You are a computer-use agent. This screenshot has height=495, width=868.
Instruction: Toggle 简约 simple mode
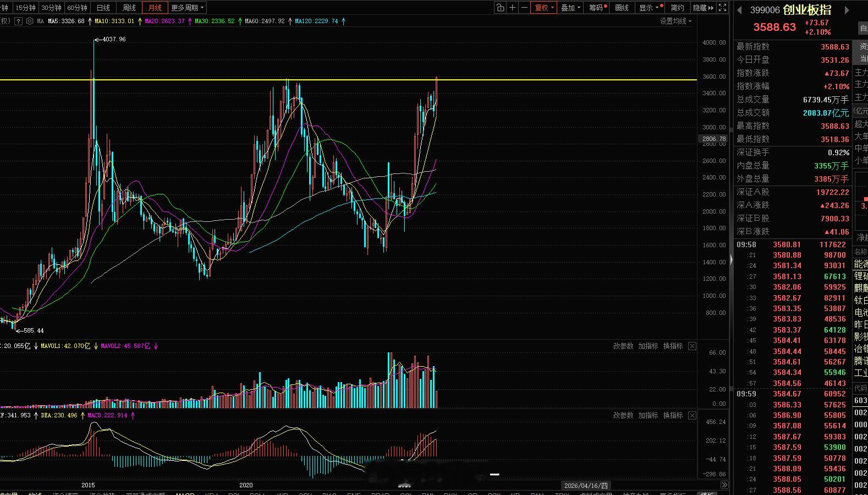pos(678,8)
